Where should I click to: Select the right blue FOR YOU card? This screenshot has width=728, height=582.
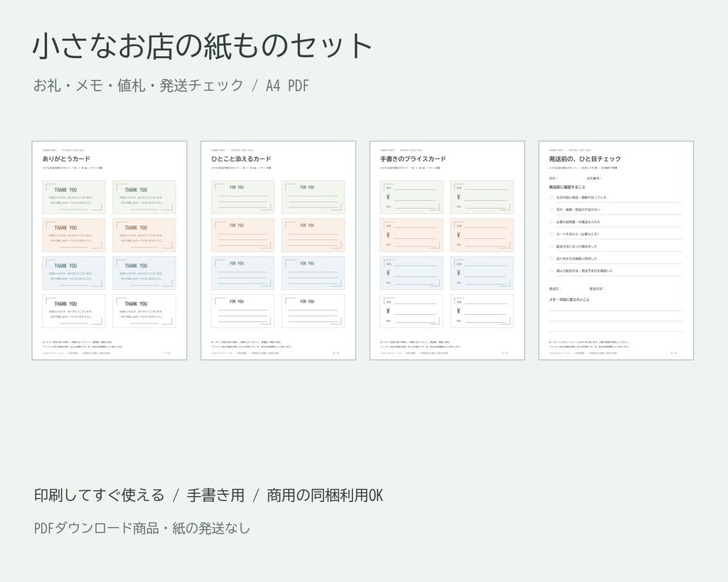(x=314, y=274)
